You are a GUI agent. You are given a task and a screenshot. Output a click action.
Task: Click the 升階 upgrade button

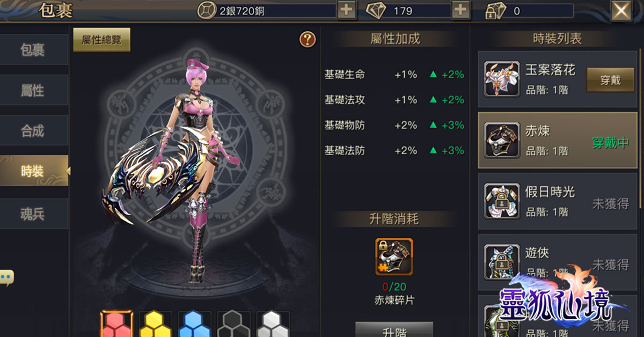(394, 330)
